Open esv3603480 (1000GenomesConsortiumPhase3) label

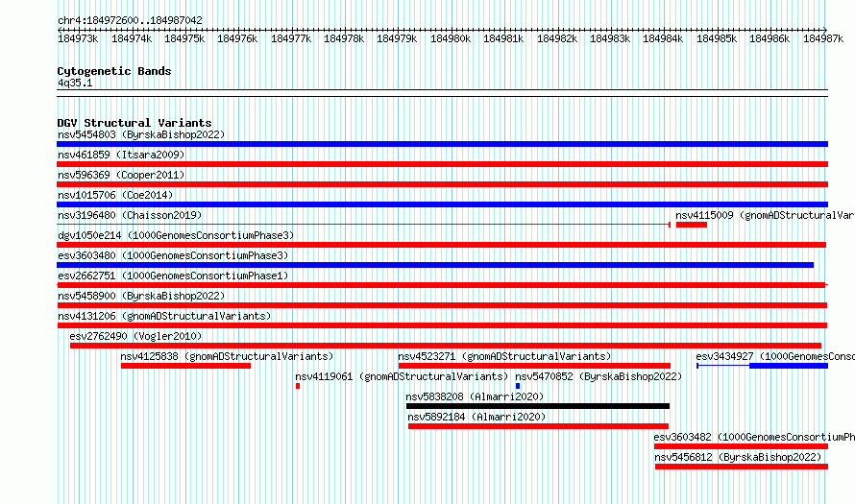click(x=173, y=255)
